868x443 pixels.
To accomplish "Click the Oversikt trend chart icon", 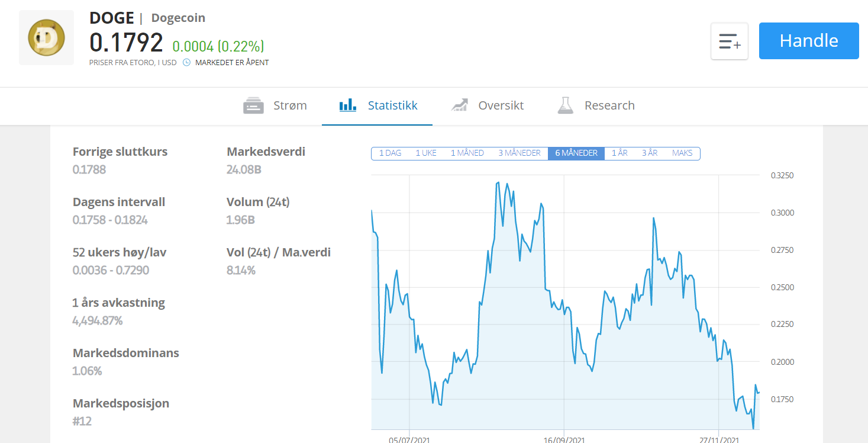I will [459, 105].
